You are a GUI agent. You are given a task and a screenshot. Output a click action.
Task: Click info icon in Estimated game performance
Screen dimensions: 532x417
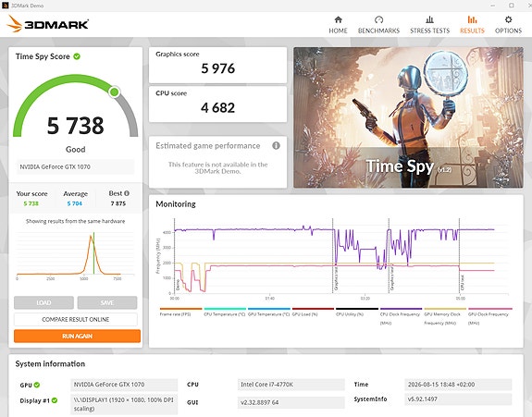pyautogui.click(x=277, y=145)
